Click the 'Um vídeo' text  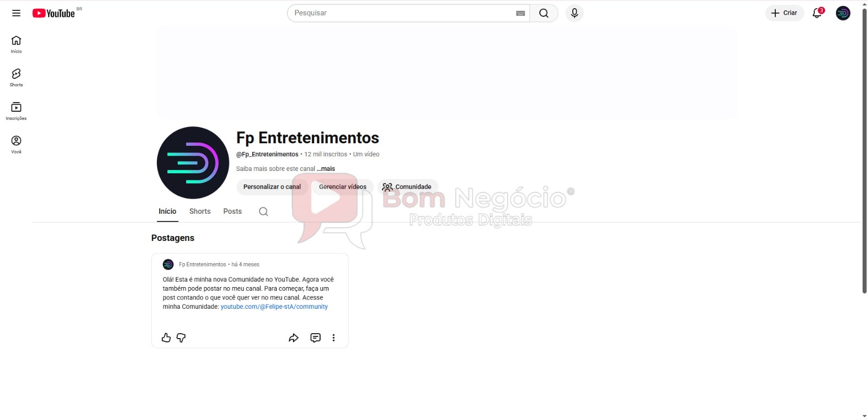366,154
